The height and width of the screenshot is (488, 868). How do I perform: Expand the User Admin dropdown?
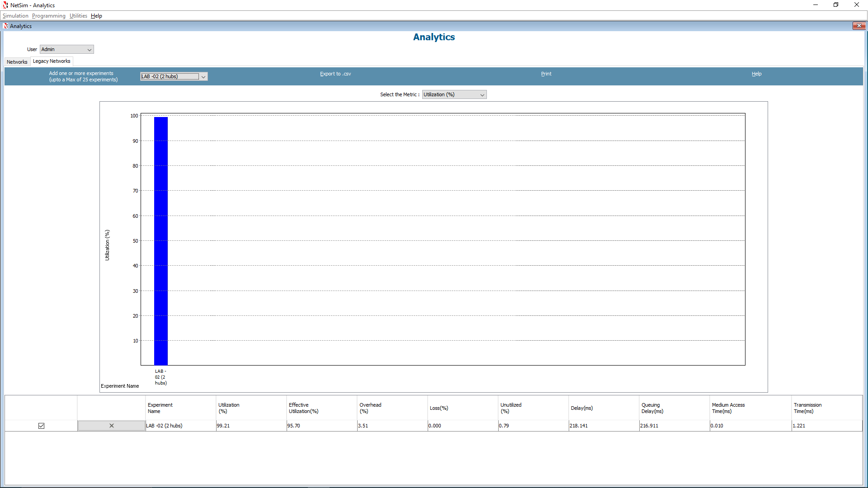(x=66, y=49)
